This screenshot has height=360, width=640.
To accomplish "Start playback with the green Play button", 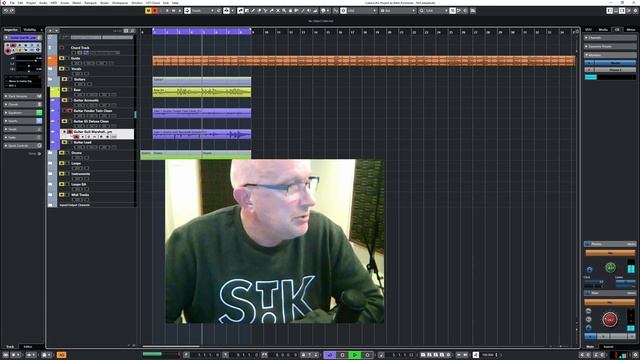I will click(355, 355).
